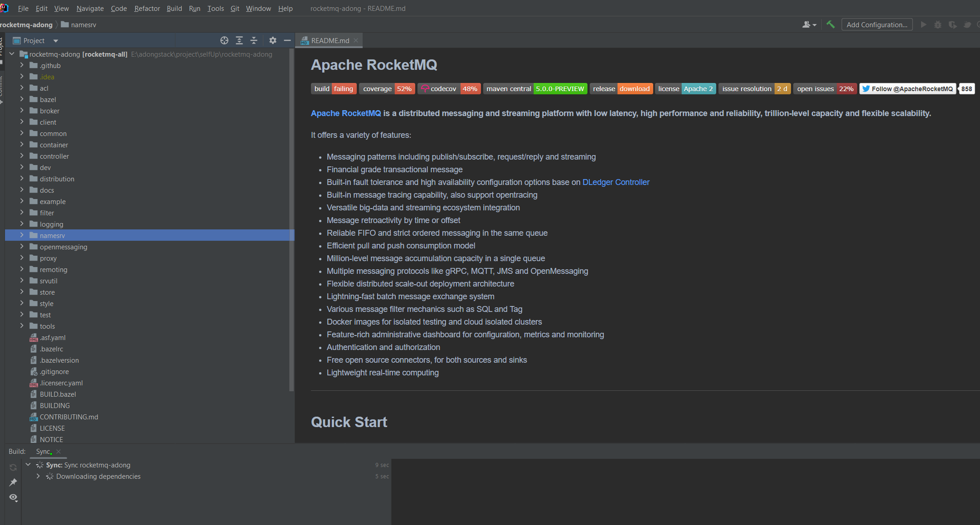Click the Project tree vertical scrollbar
The height and width of the screenshot is (525, 980).
point(291,220)
